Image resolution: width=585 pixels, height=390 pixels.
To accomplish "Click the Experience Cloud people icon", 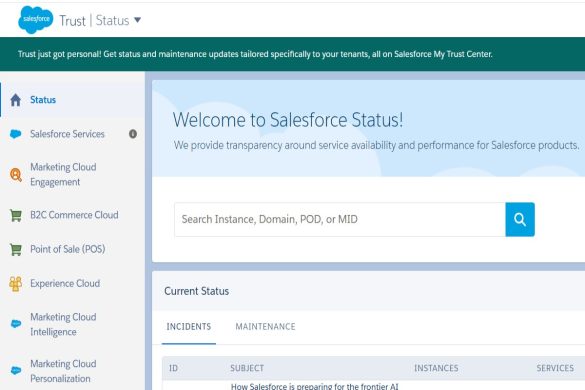I will [x=16, y=284].
